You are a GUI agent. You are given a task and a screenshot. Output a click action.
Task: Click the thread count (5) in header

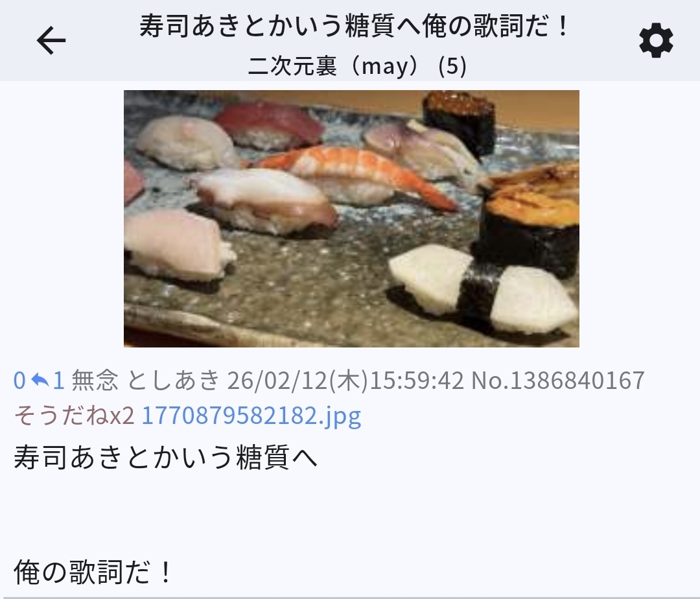[452, 66]
